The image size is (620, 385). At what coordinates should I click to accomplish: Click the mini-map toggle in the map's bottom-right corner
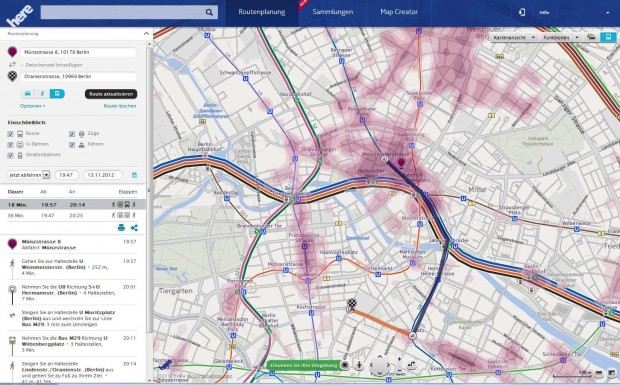pos(612,373)
